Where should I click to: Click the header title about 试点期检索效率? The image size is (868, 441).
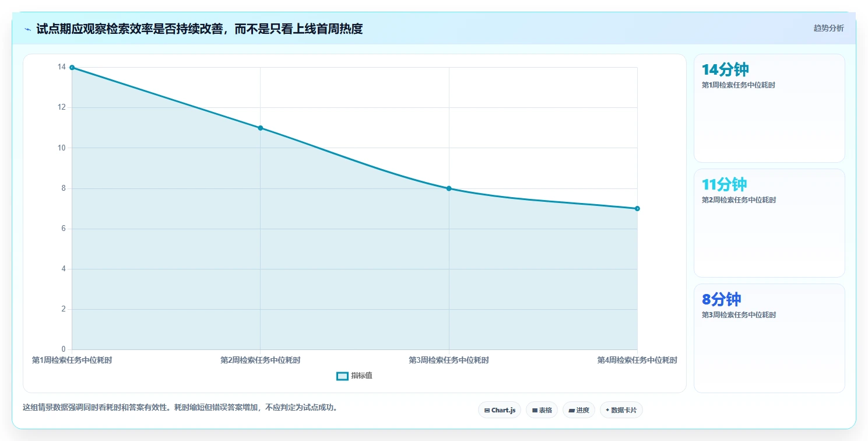(199, 29)
